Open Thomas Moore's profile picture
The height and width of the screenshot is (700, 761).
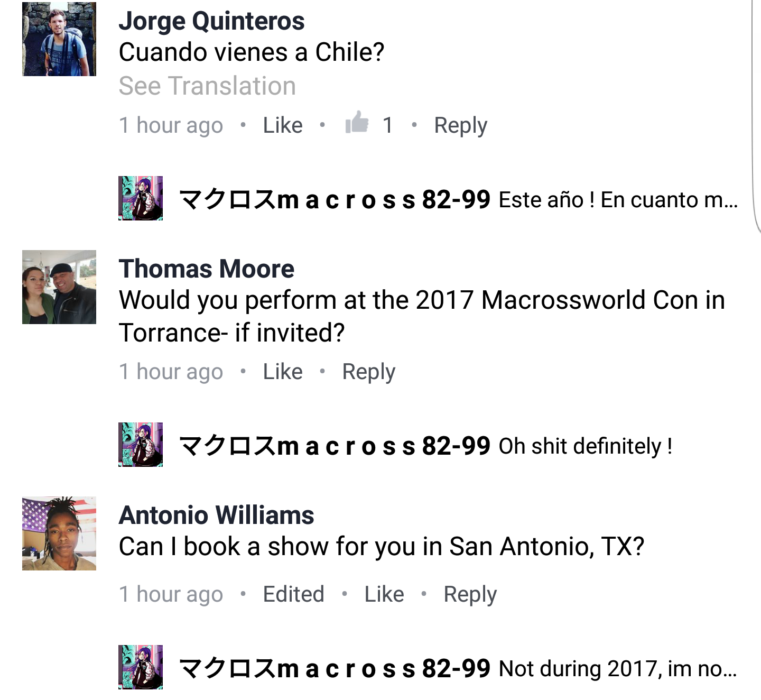click(59, 287)
